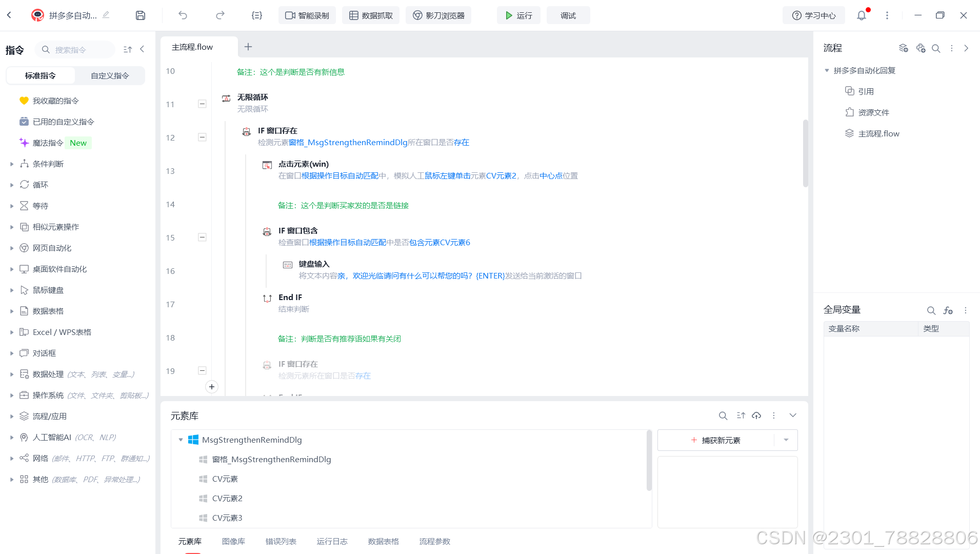Start 智能录制 smart recording
The height and width of the screenshot is (554, 980).
pyautogui.click(x=307, y=15)
